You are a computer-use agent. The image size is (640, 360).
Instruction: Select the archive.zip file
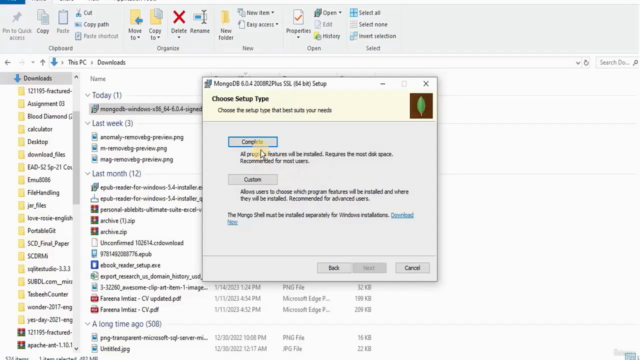[109, 232]
